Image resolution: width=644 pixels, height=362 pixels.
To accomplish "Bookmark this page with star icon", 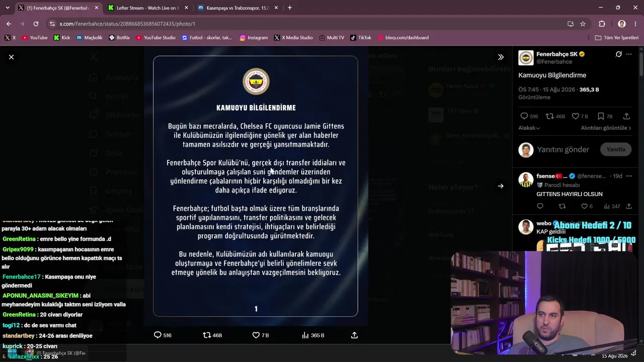I will (x=583, y=24).
